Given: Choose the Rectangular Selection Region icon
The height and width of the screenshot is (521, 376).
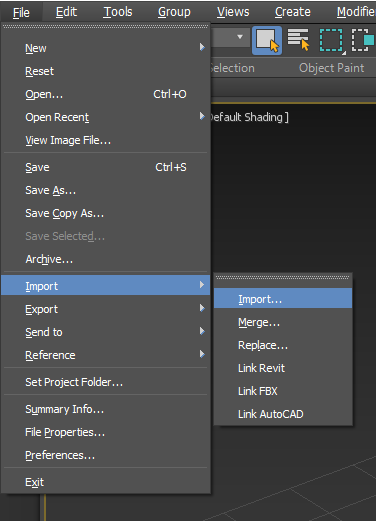Looking at the screenshot, I should pos(331,40).
